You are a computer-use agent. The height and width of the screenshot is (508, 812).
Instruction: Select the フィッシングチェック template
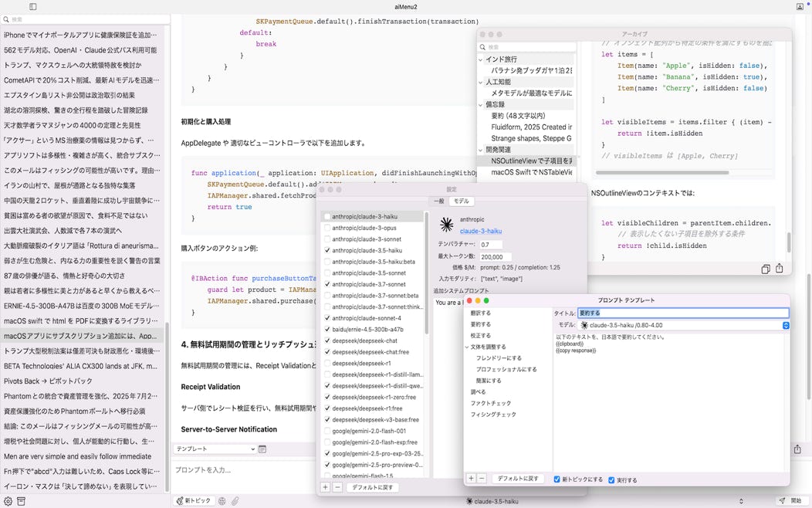point(493,415)
